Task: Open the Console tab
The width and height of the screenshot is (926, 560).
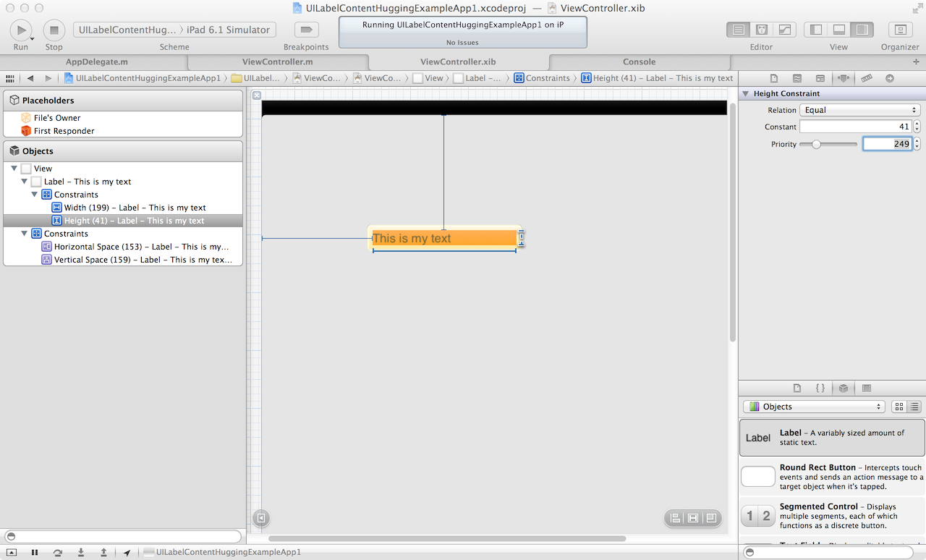Action: 640,62
